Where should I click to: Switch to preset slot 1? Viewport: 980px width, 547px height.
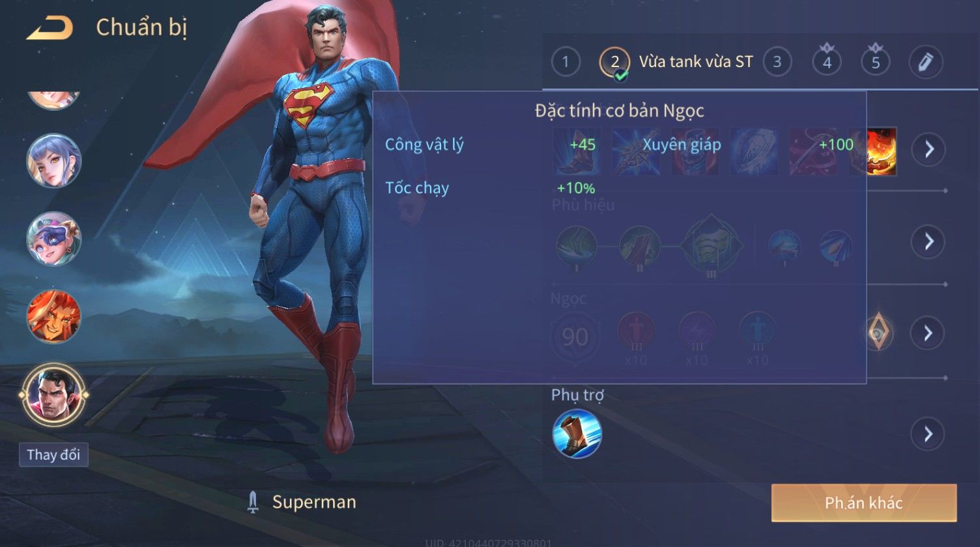566,63
